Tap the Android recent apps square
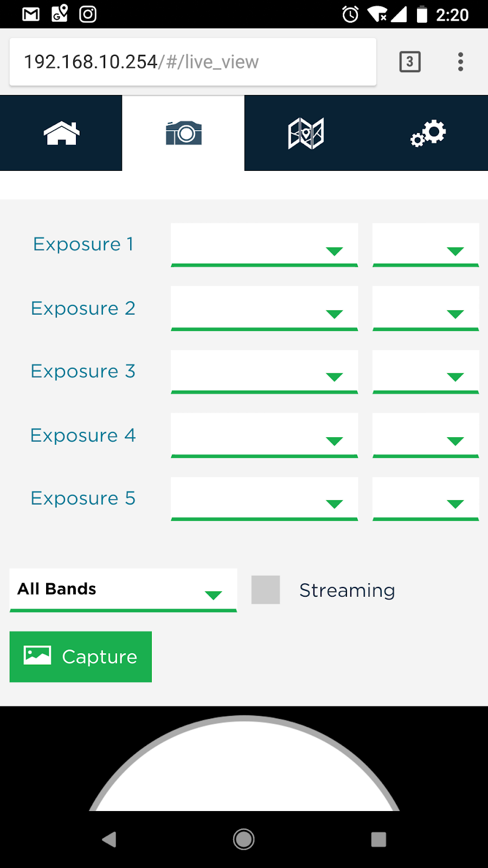 click(x=378, y=839)
